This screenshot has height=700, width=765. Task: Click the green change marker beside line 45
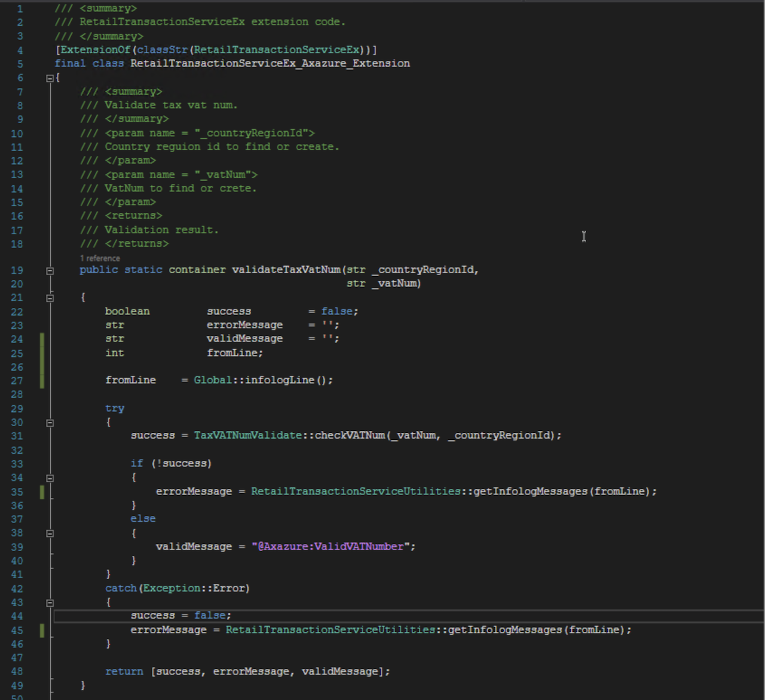point(42,630)
